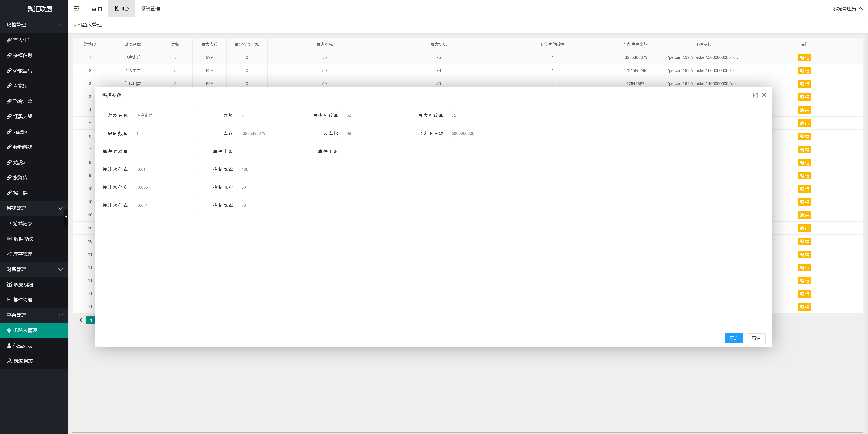Click the 库存偏移量 input field
This screenshot has width=868, height=434.
pyautogui.click(x=165, y=151)
